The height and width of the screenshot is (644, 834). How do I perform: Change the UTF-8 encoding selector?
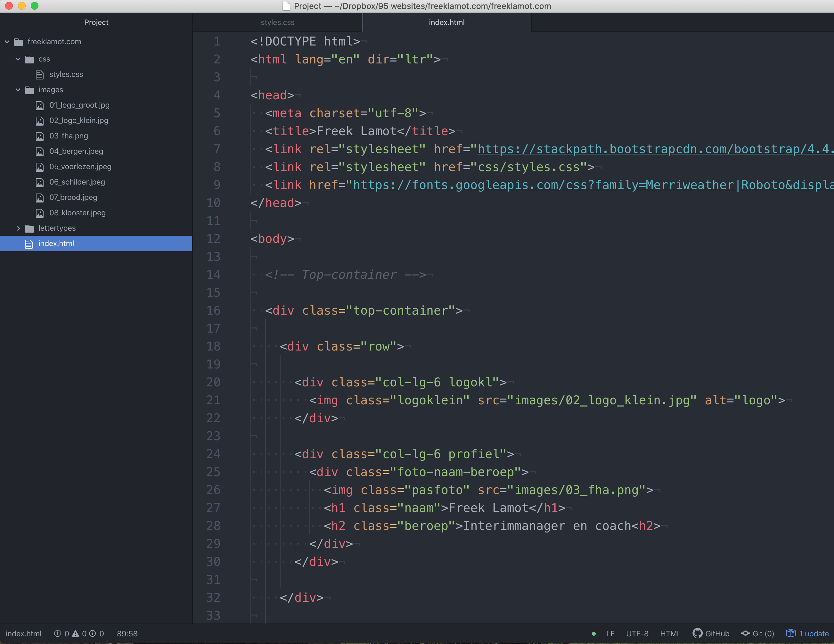[x=637, y=633]
